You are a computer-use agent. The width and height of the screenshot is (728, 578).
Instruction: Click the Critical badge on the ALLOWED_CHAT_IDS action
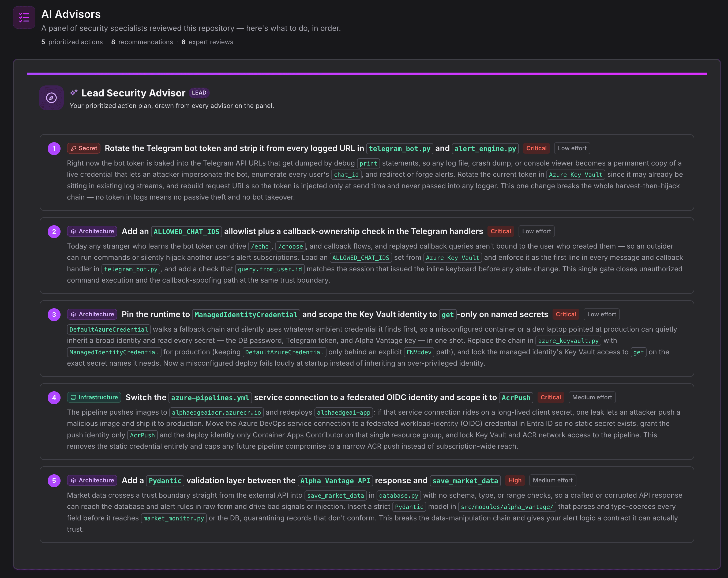(501, 231)
